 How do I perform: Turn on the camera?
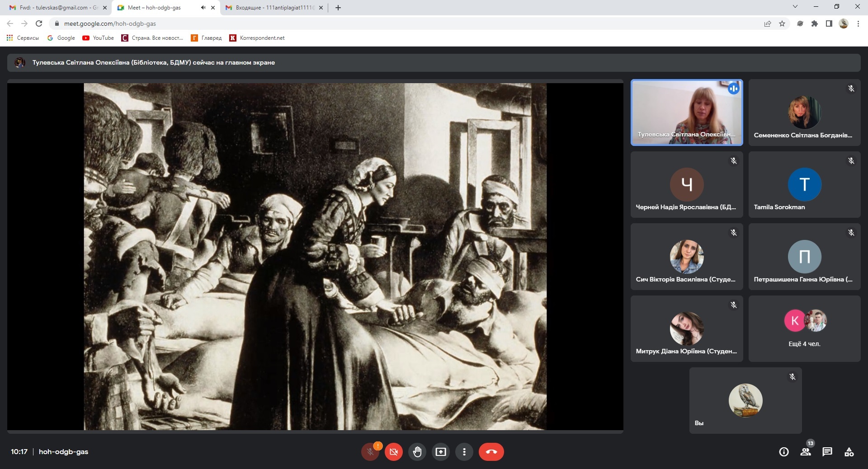pos(394,451)
